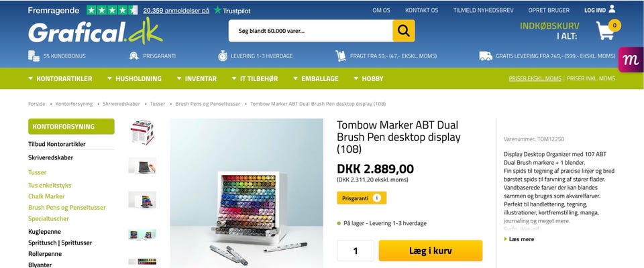This screenshot has height=268, width=644.
Task: Open the 20.359 anmeldelser Trustpilot link
Action: click(x=176, y=11)
